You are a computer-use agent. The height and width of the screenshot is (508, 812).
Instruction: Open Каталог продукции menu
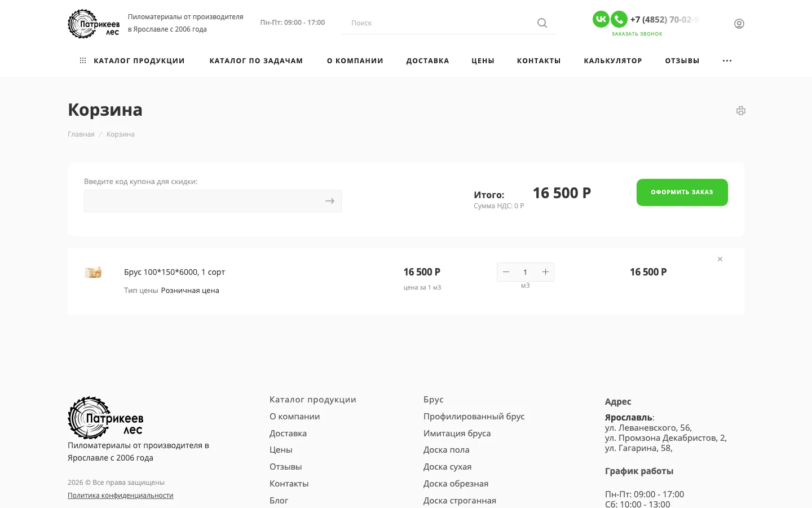pos(133,61)
